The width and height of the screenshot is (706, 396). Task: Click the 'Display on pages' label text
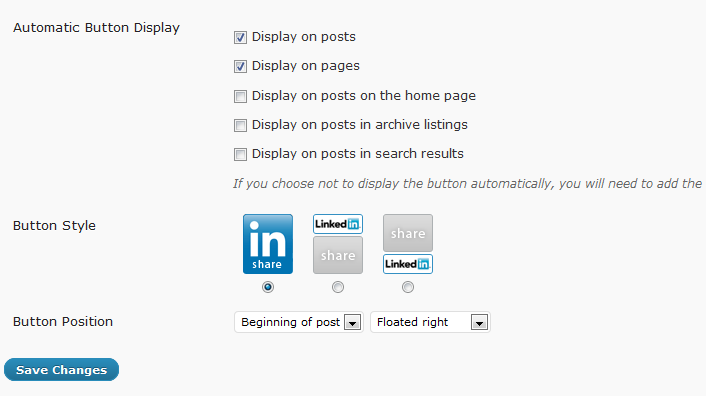pos(306,66)
